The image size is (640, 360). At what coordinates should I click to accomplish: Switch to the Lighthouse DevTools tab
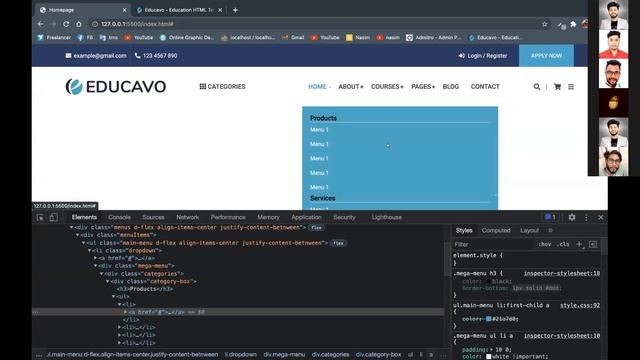tap(387, 217)
